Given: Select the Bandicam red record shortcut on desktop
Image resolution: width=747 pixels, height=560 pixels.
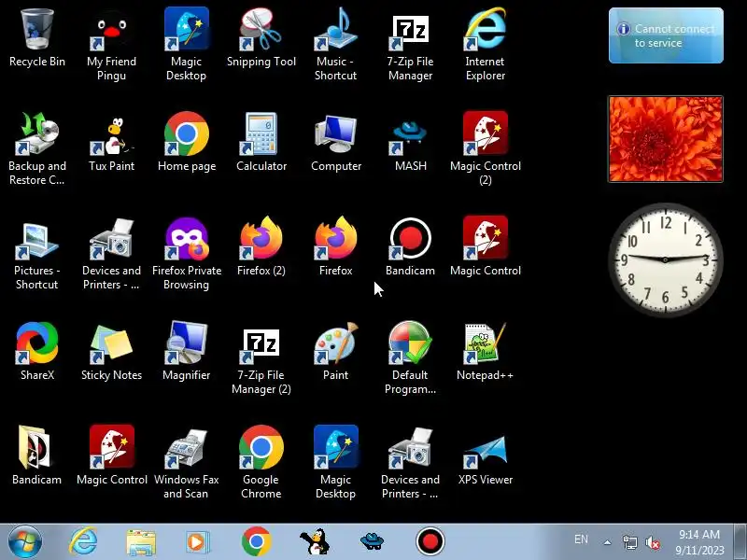Looking at the screenshot, I should (410, 246).
